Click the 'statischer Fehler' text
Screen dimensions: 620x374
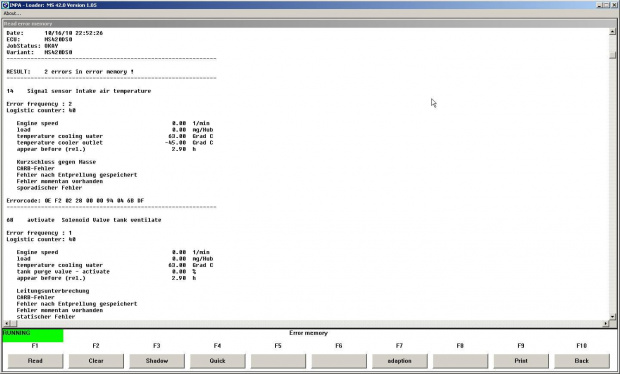coord(46,317)
